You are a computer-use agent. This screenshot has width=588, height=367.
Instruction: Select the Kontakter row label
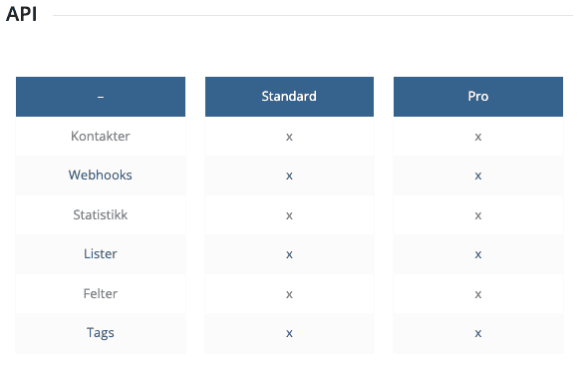click(100, 136)
